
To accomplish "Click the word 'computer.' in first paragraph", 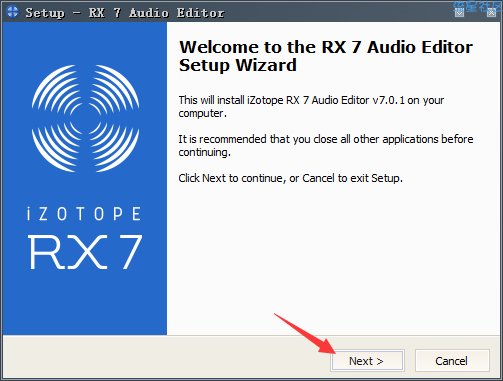I will [x=202, y=113].
